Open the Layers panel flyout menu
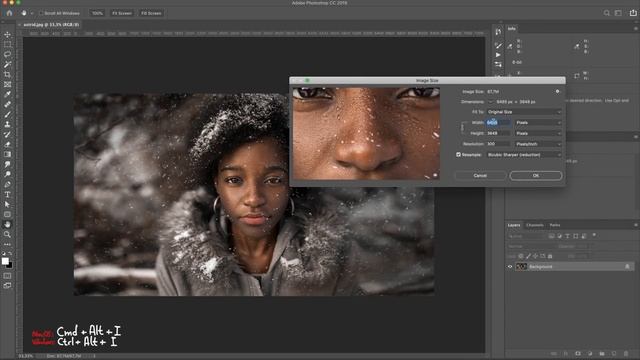Screen dimensions: 640x360 (636, 225)
